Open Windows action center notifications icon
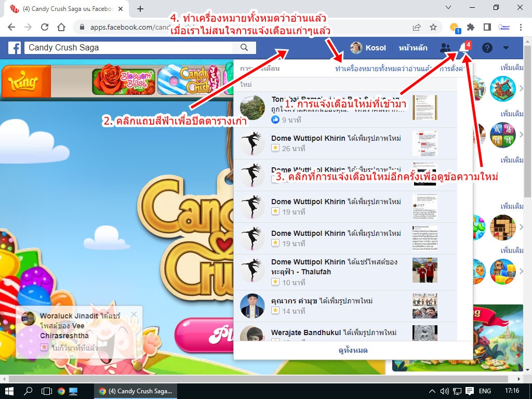The height and width of the screenshot is (399, 532). point(470,391)
